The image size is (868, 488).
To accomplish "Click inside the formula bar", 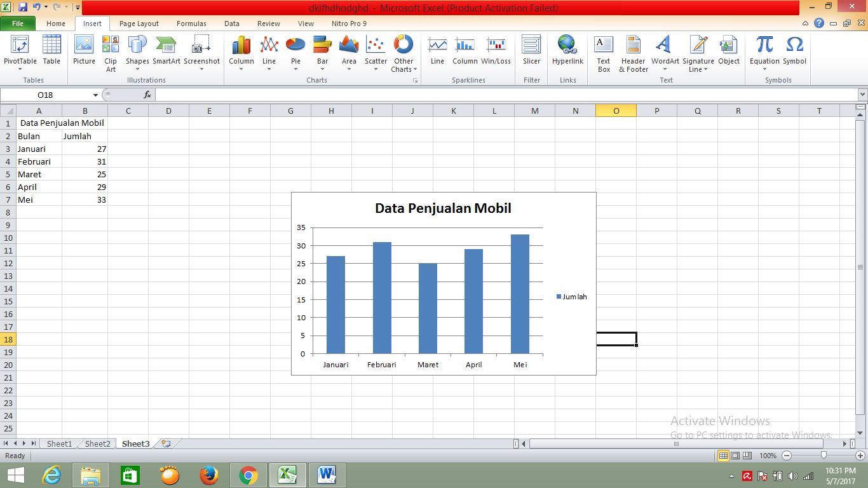I will tap(506, 95).
